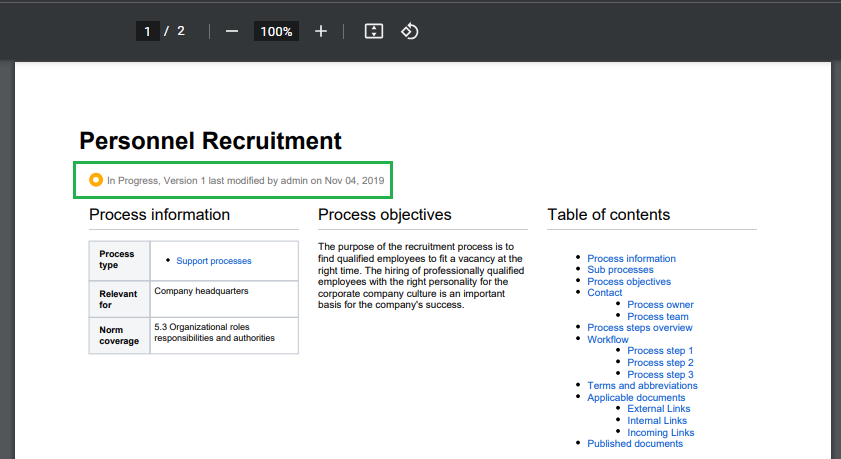Click the zoom in plus icon
The image size is (841, 459).
[321, 31]
